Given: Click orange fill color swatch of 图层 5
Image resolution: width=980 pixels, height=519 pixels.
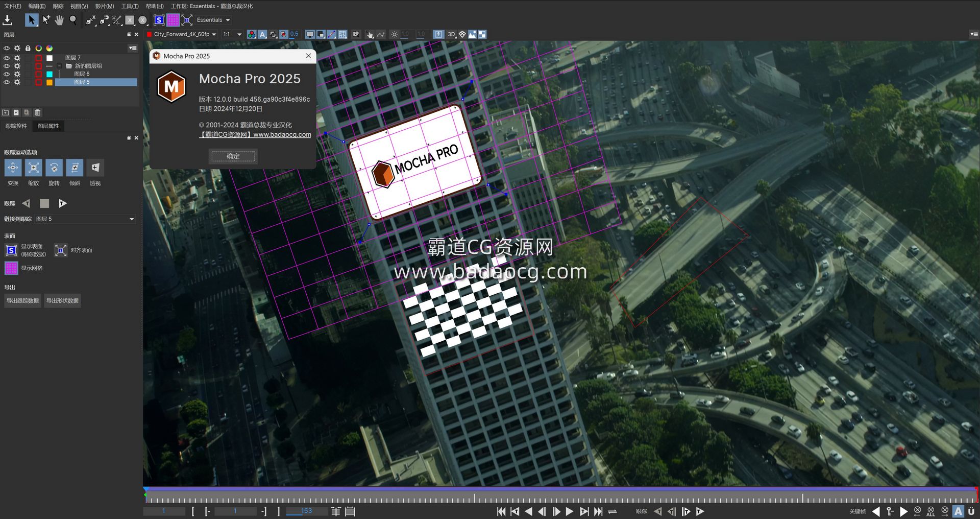Looking at the screenshot, I should [x=50, y=82].
